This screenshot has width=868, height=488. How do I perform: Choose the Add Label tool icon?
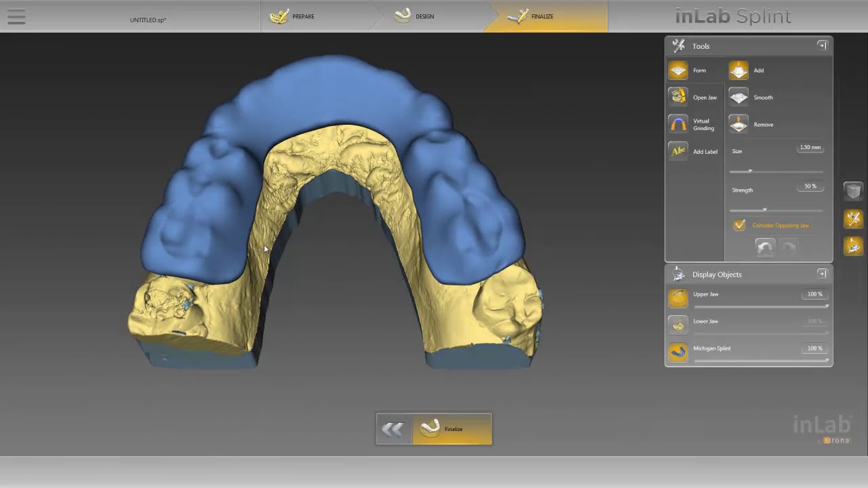[x=678, y=151]
